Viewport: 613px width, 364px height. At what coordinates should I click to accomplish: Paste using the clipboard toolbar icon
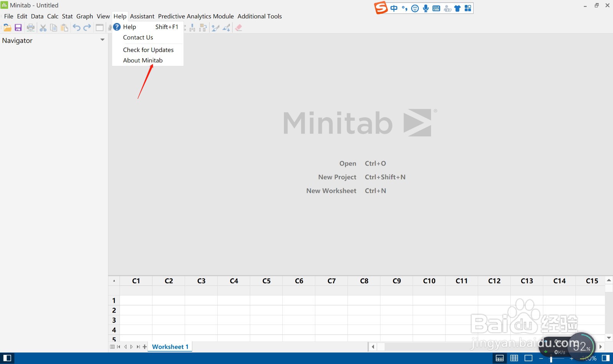(64, 28)
